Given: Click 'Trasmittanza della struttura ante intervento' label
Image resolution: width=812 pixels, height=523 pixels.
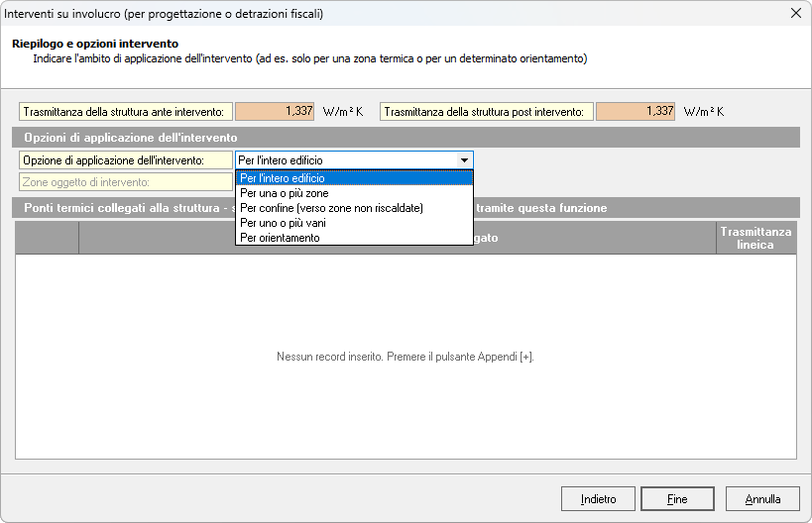Looking at the screenshot, I should pyautogui.click(x=126, y=112).
